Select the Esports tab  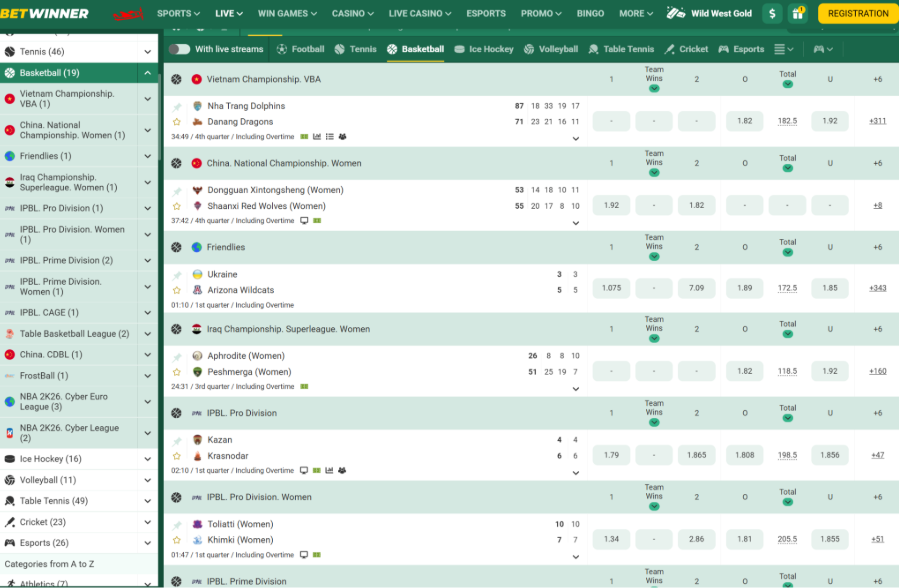pyautogui.click(x=741, y=49)
